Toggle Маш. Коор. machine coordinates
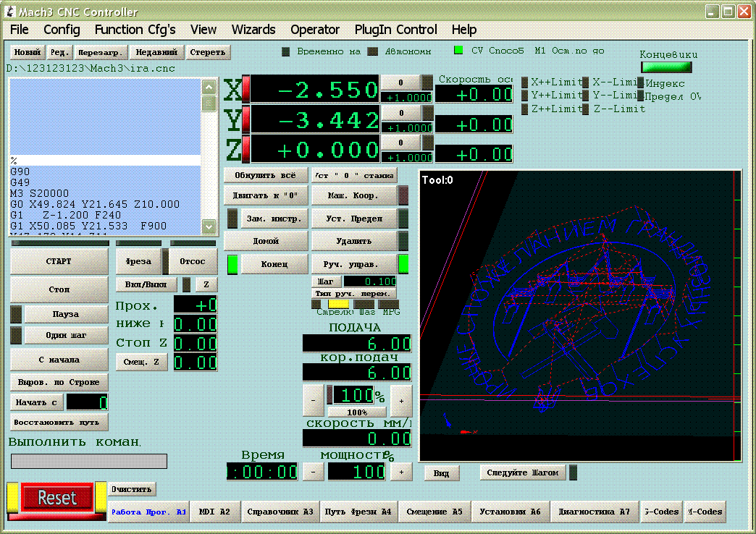 pyautogui.click(x=354, y=196)
